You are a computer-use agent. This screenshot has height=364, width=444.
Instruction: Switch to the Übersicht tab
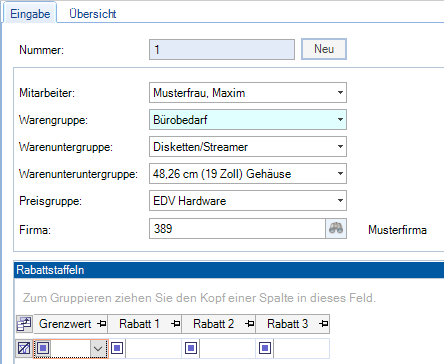[x=93, y=14]
